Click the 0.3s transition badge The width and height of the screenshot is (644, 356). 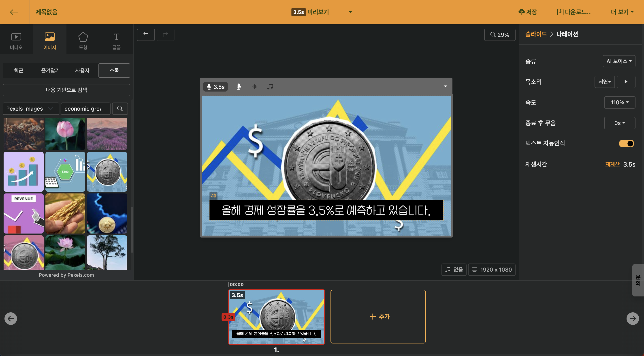tap(228, 317)
